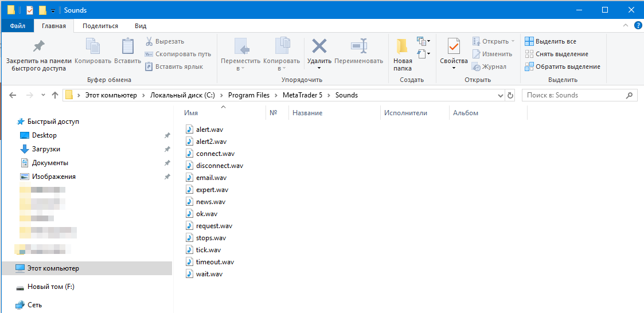Select the file alert.wav
The height and width of the screenshot is (313, 644).
(x=209, y=130)
